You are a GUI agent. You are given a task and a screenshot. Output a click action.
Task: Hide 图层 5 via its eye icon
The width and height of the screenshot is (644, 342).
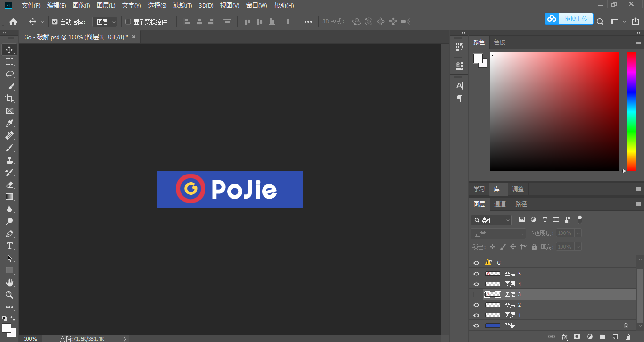[476, 274]
